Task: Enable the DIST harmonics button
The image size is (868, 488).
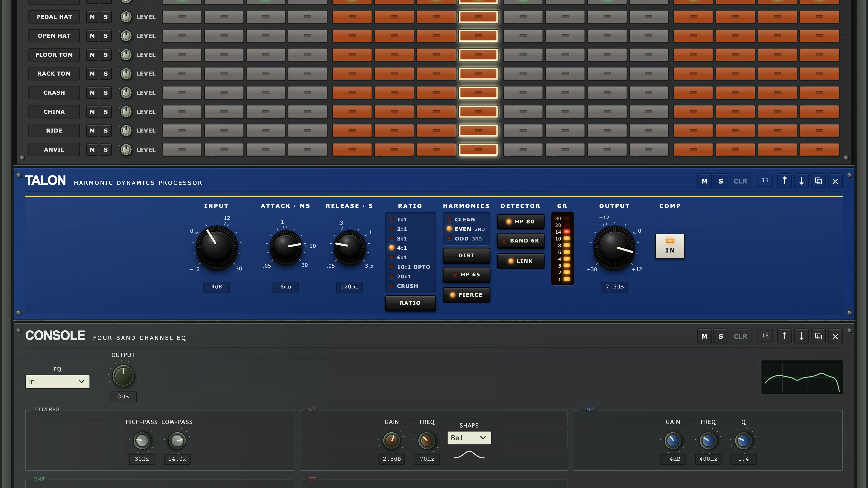Action: (466, 255)
